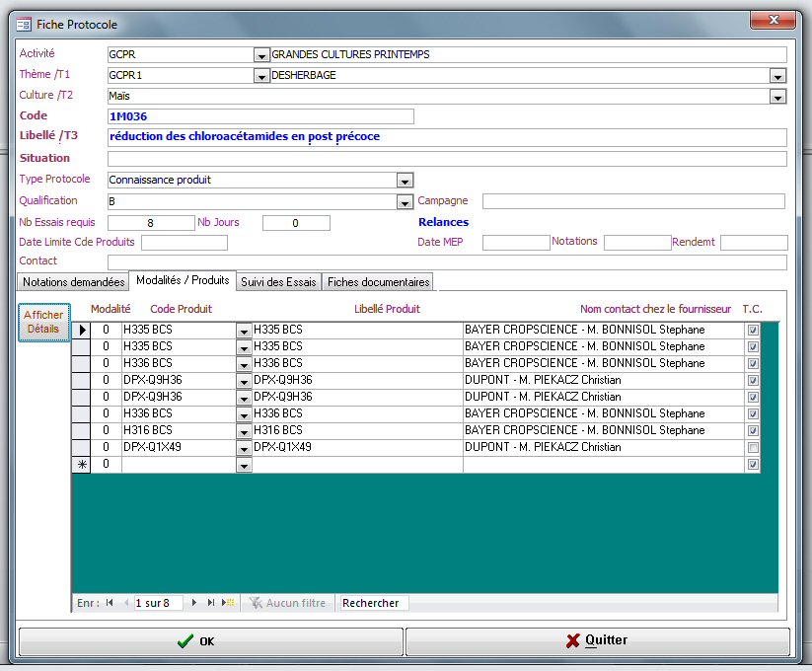Expand the Type Protocole dropdown
Screen dimensions: 812x671
tap(405, 181)
